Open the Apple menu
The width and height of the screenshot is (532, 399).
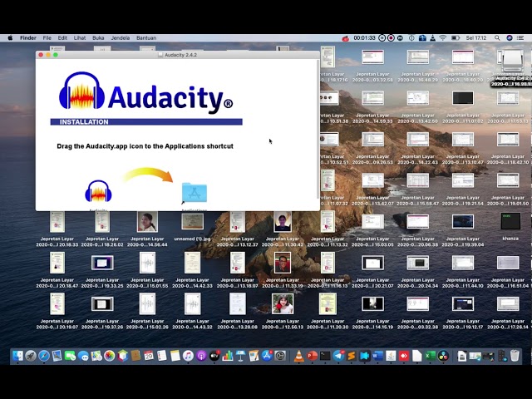[x=10, y=38]
